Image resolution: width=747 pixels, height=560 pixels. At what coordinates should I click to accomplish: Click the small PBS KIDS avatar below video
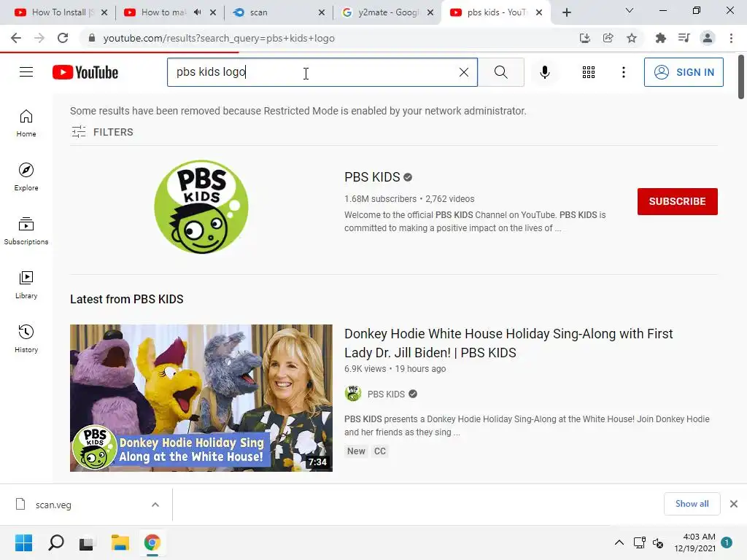tap(353, 394)
